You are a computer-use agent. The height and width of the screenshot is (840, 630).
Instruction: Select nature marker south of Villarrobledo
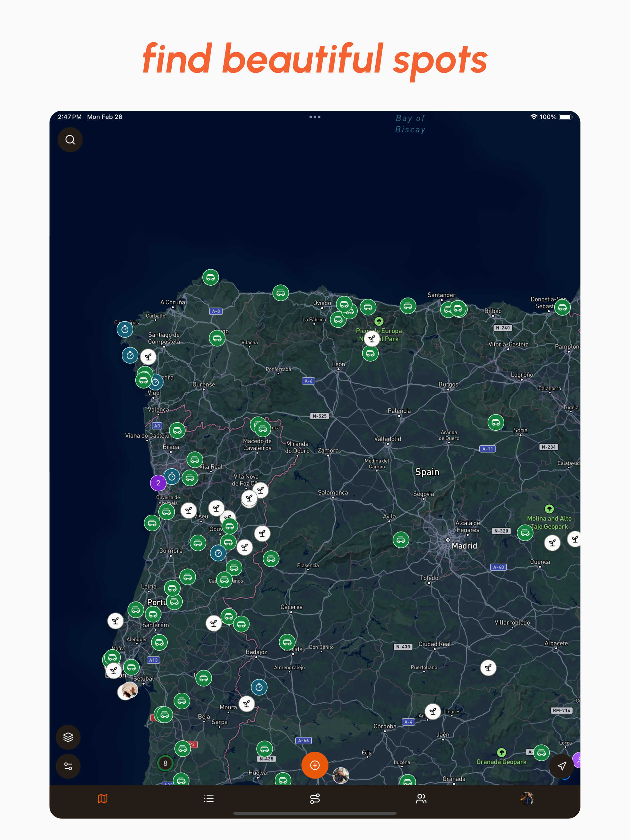[488, 668]
